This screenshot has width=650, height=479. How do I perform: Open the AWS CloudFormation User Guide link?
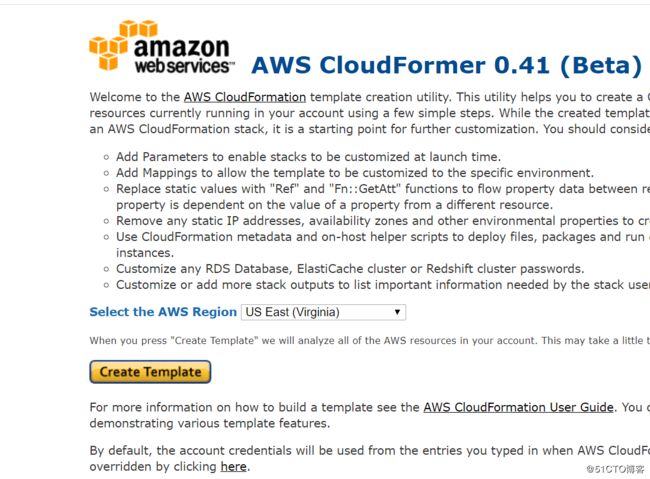tap(518, 407)
